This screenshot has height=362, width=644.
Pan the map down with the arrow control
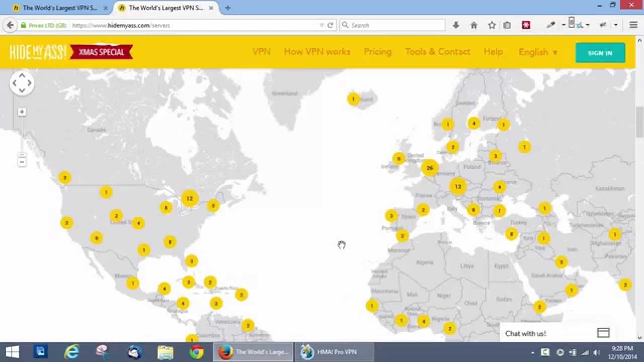[x=22, y=91]
